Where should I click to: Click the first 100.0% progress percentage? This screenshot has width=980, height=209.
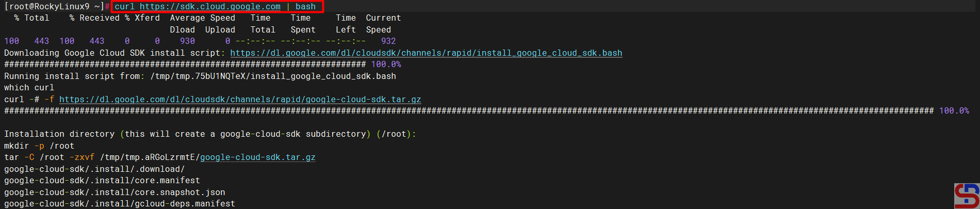pyautogui.click(x=386, y=64)
